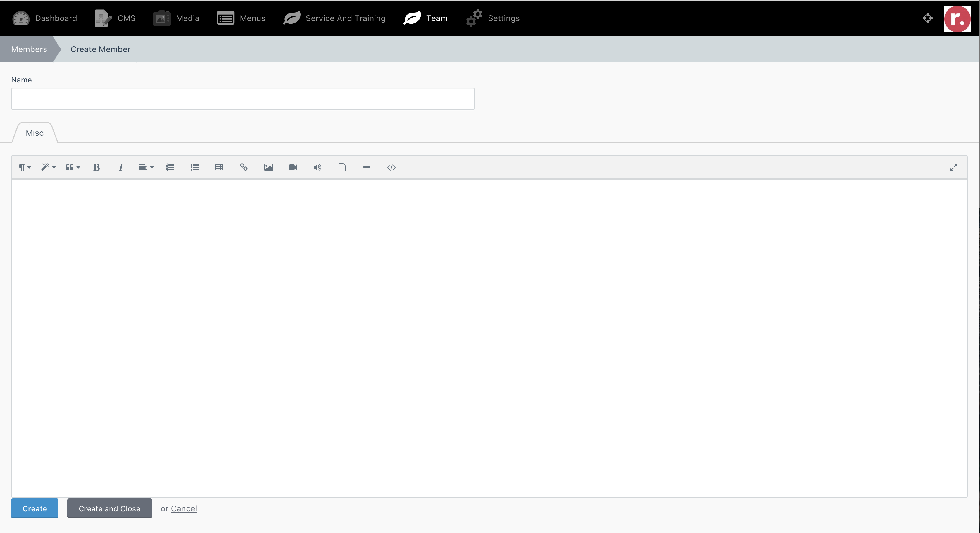Open the Settings menu
The width and height of the screenshot is (980, 533).
click(x=493, y=18)
